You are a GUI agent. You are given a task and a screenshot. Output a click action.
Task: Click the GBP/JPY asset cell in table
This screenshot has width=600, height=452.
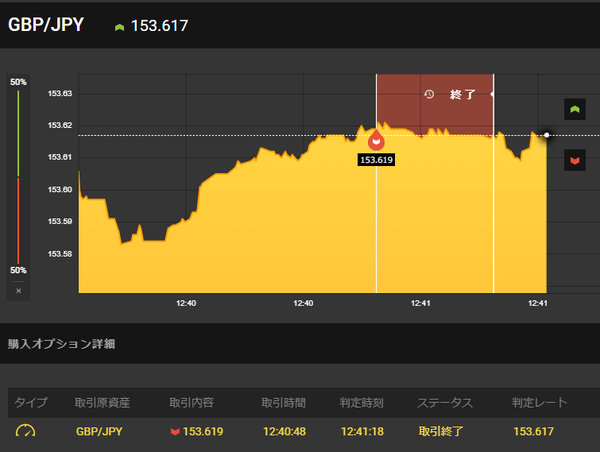click(x=99, y=431)
